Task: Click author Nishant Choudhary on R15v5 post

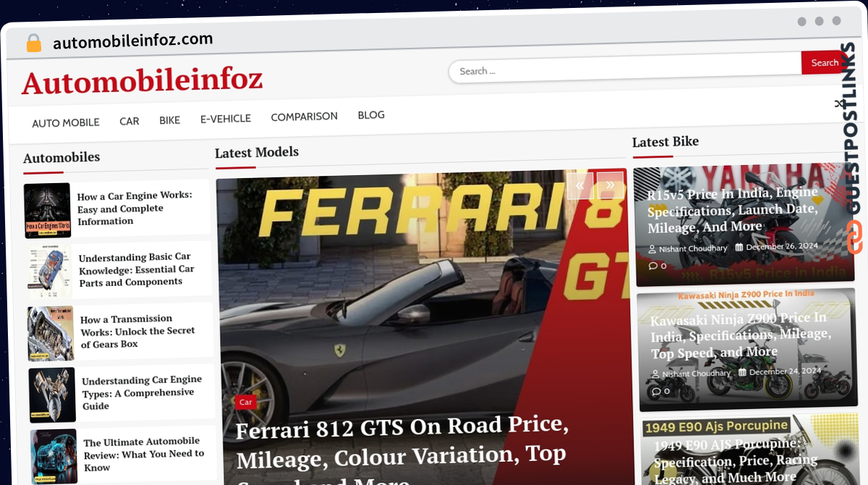Action: coord(693,248)
